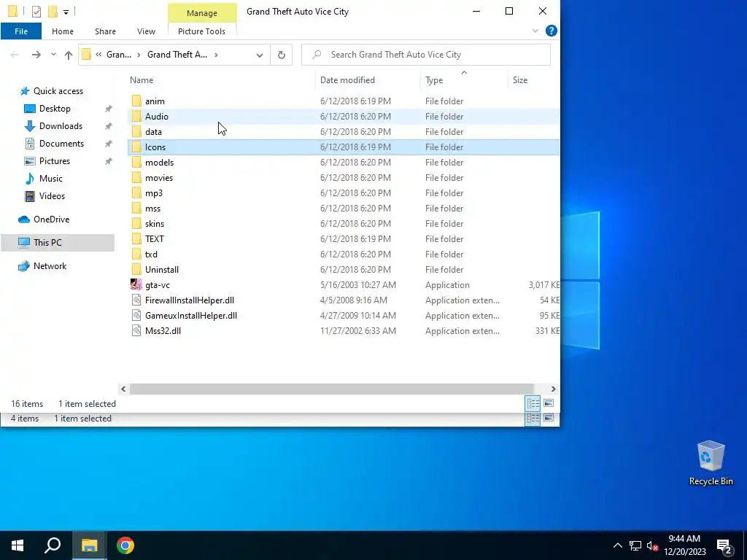Select the Uninstall folder icon
Screen dimensions: 747x560
click(136, 270)
